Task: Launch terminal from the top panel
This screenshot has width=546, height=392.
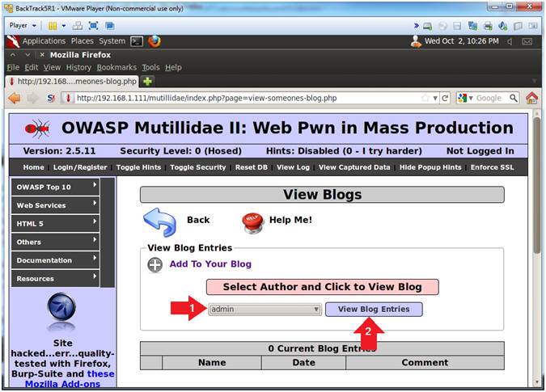Action: pos(137,41)
